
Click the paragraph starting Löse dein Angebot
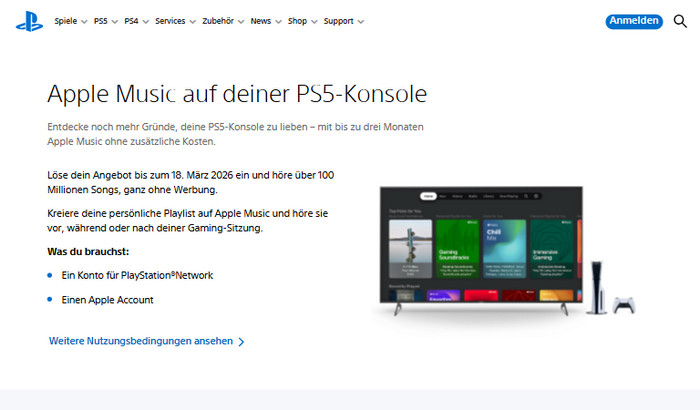pos(191,182)
